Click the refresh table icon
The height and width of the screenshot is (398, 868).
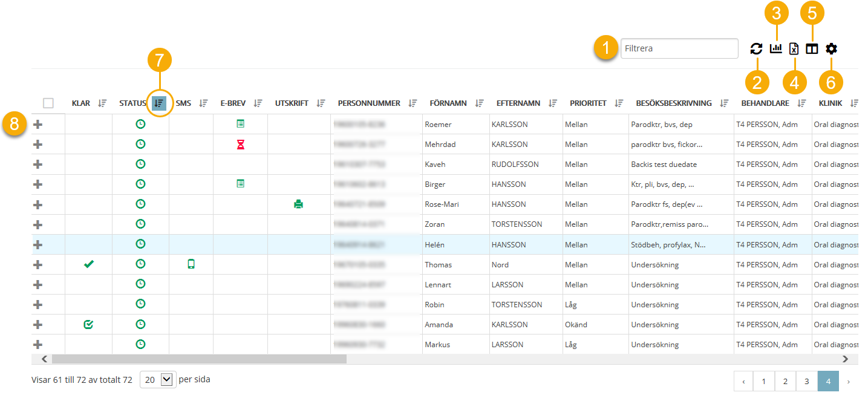756,49
